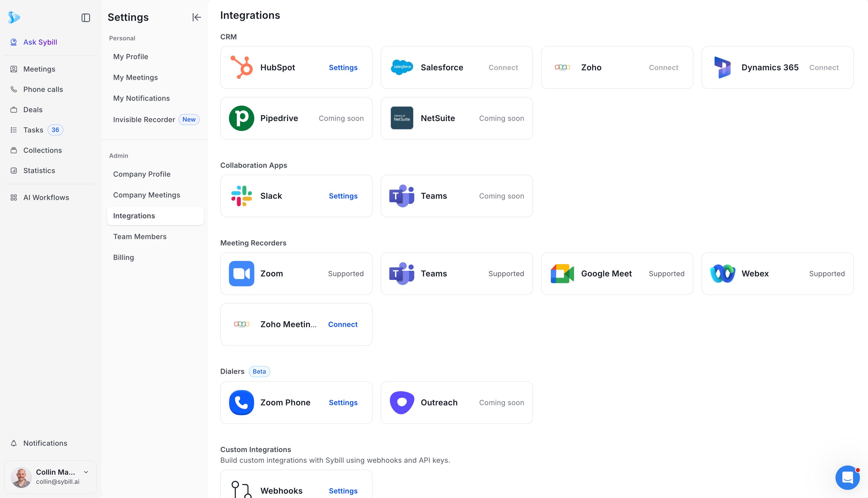This screenshot has width=868, height=498.
Task: Open the chat support bubble
Action: click(847, 477)
